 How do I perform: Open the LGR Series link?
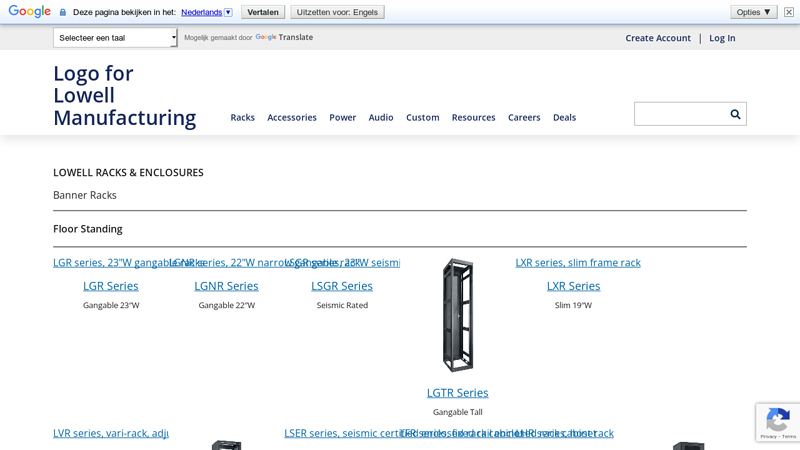click(x=111, y=286)
